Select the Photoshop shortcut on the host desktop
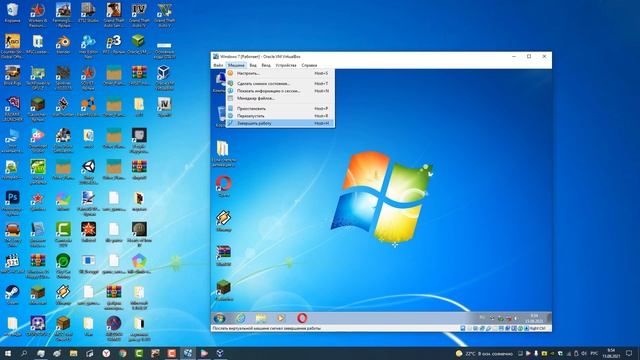640x360 pixels. pyautogui.click(x=12, y=202)
